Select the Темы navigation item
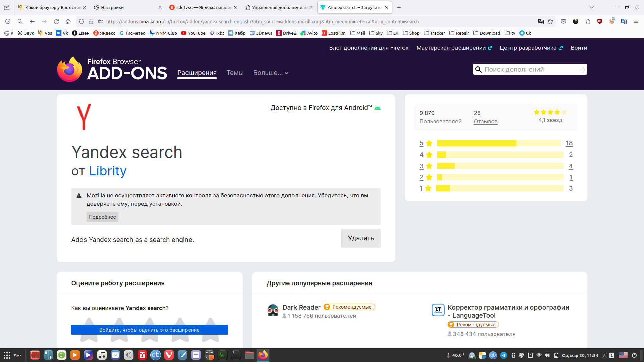This screenshot has width=644, height=362. point(235,73)
